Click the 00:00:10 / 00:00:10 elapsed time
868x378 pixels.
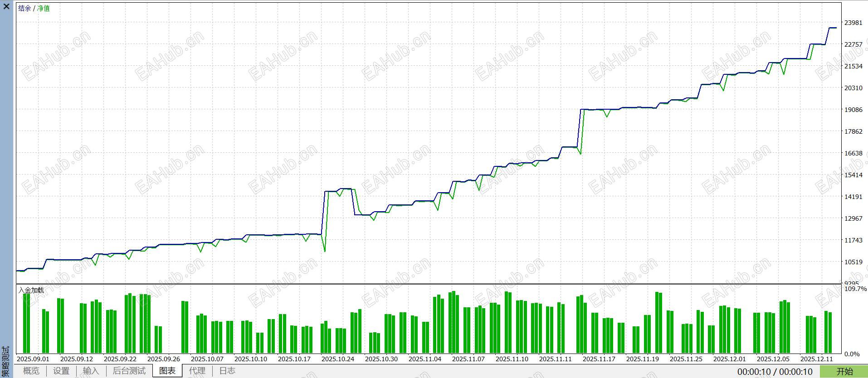pos(775,372)
